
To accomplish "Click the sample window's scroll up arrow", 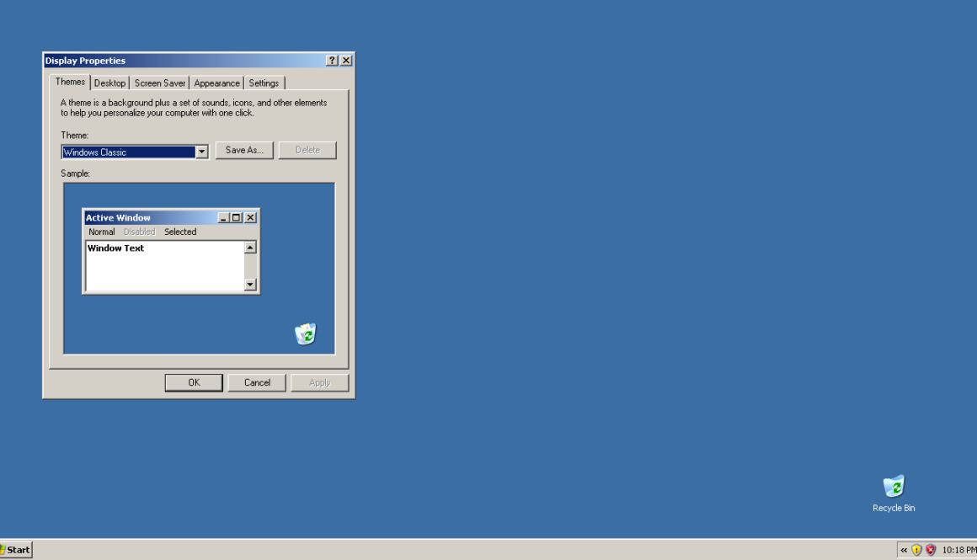I will pyautogui.click(x=250, y=248).
